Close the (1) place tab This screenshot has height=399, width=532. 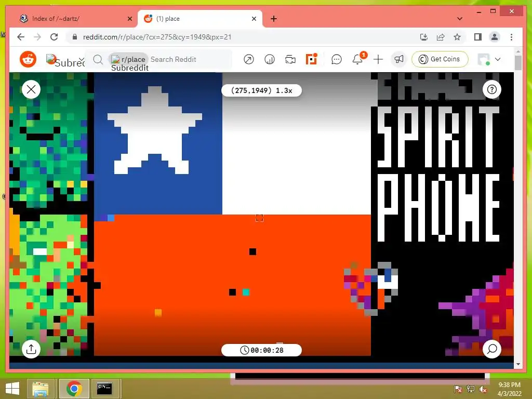(254, 19)
